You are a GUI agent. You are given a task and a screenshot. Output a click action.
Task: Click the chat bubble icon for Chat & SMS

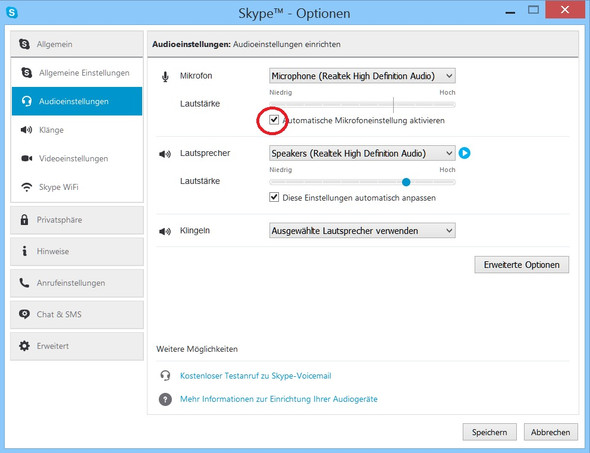(24, 314)
